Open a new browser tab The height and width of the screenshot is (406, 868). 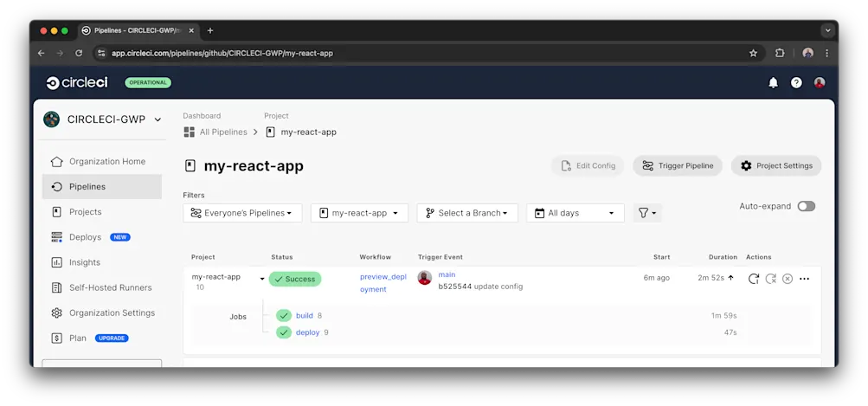pyautogui.click(x=209, y=30)
